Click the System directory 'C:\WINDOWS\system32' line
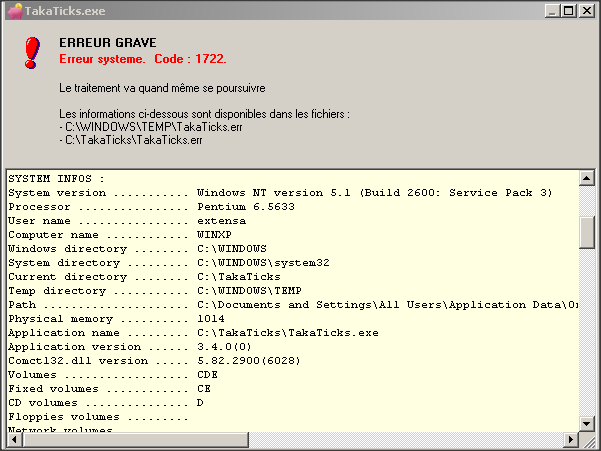601x451 pixels. (169, 263)
